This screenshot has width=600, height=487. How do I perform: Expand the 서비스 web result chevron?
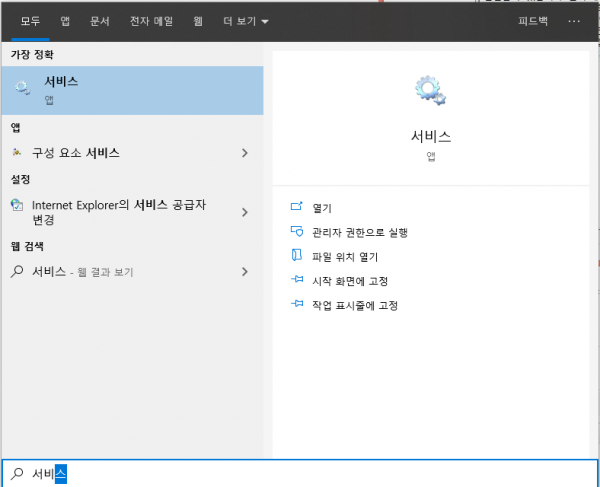245,272
